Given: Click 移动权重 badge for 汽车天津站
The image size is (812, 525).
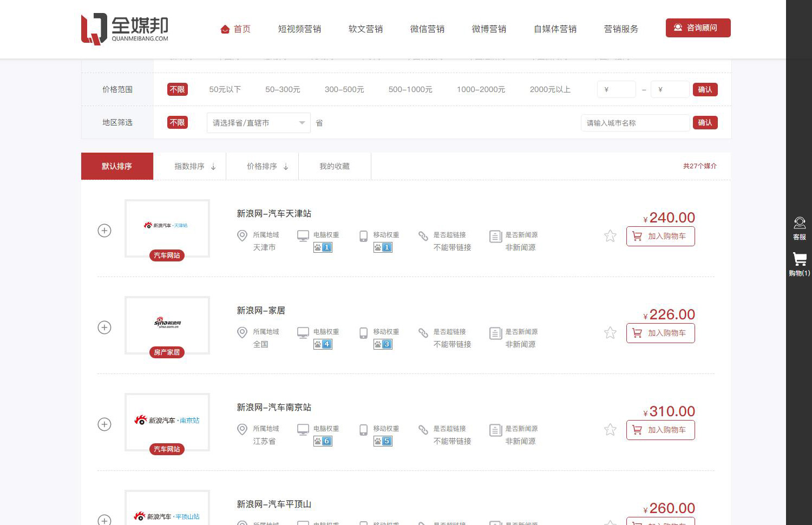Looking at the screenshot, I should tap(383, 247).
